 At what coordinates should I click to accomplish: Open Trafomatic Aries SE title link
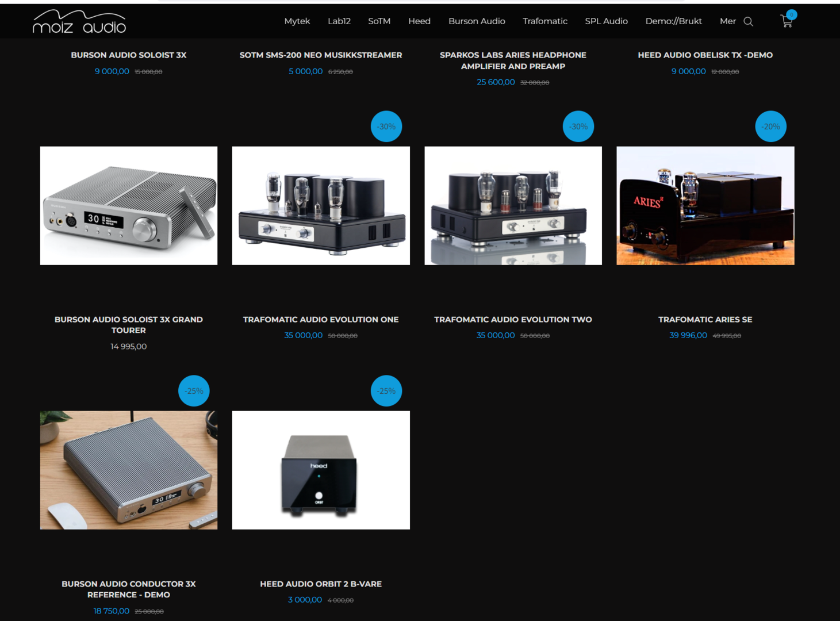point(705,320)
